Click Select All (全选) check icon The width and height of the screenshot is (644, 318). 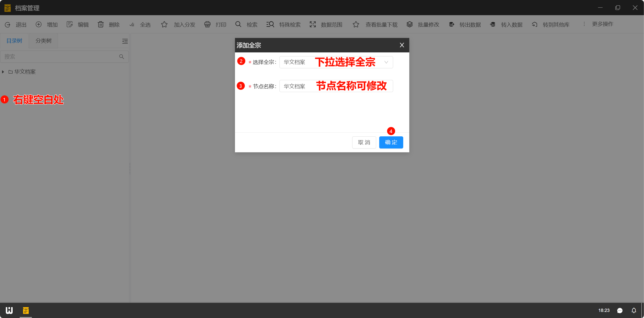pos(132,25)
